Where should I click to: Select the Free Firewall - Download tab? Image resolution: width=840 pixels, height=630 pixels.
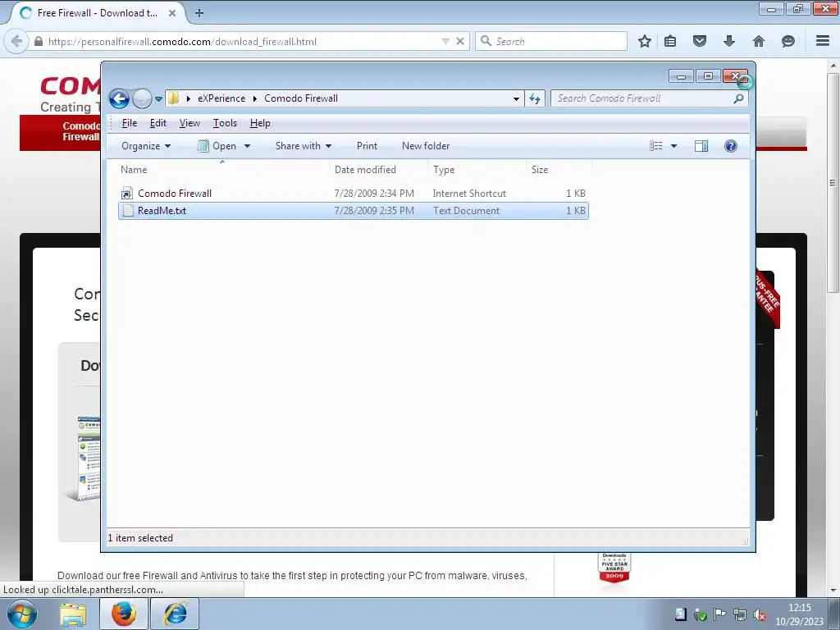click(x=97, y=13)
